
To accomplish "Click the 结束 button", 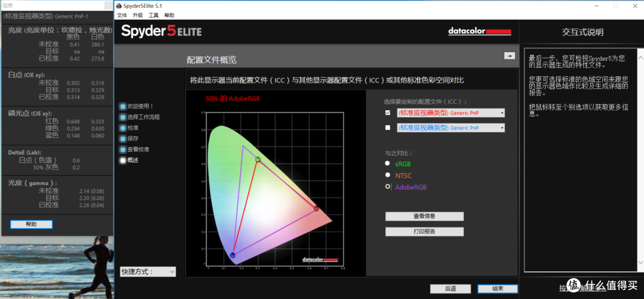I will tap(498, 289).
